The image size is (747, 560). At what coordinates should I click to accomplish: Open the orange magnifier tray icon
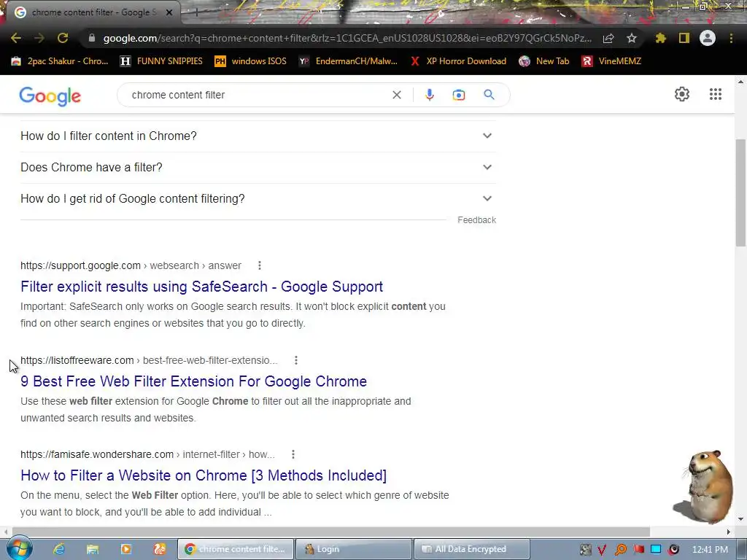621,550
